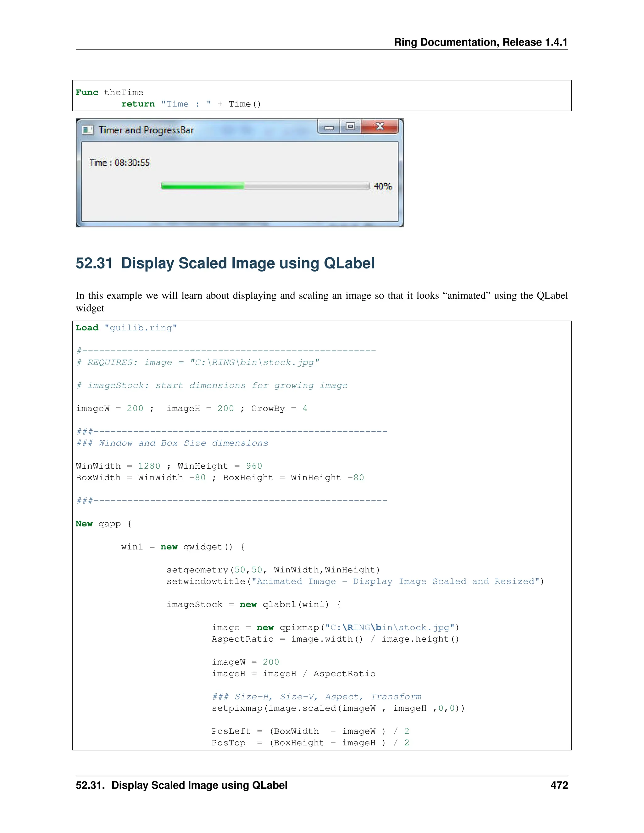Click the green progress bar fill
Screen dimensions: 644x833
(x=202, y=186)
